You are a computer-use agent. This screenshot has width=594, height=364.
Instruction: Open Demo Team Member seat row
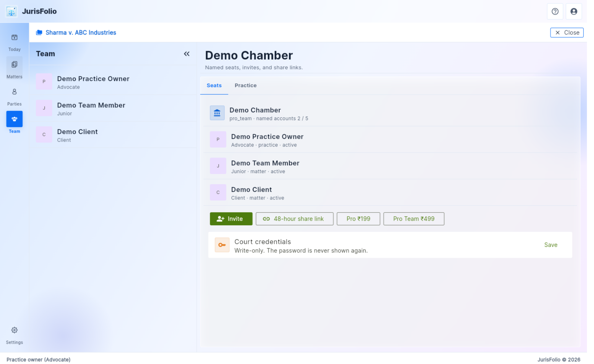tap(390, 166)
